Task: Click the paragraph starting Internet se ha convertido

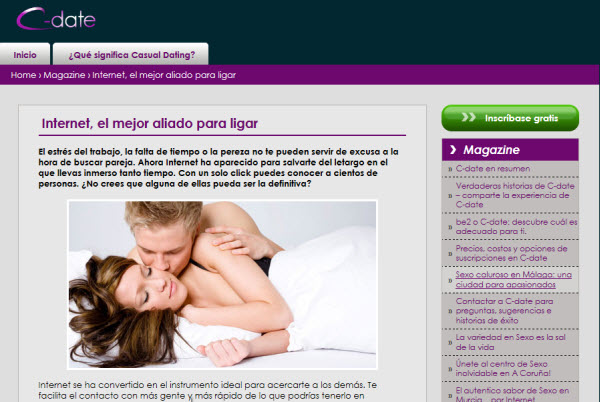Action: (x=207, y=391)
